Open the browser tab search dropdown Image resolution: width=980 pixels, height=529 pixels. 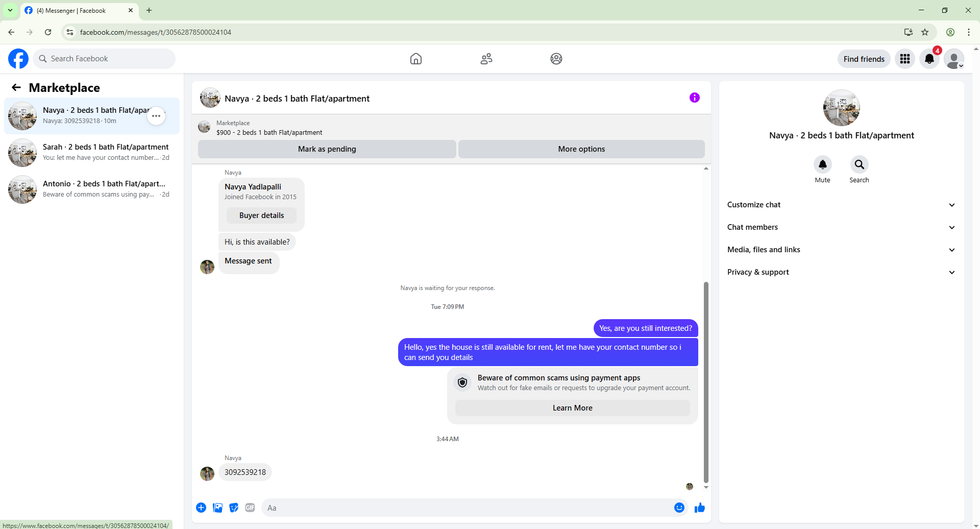[10, 10]
